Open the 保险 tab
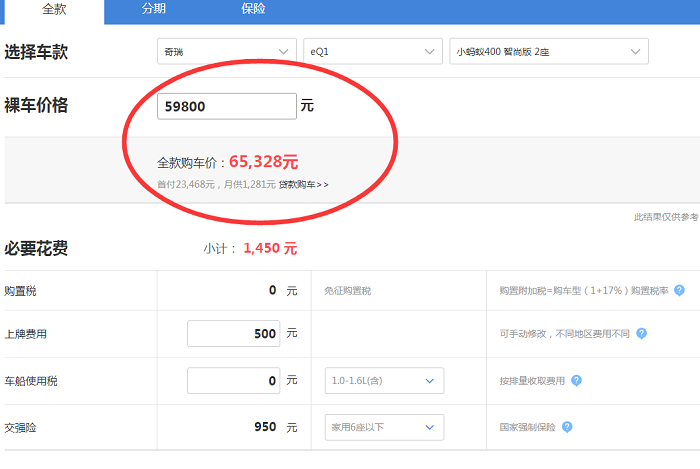700x469 pixels. click(253, 8)
